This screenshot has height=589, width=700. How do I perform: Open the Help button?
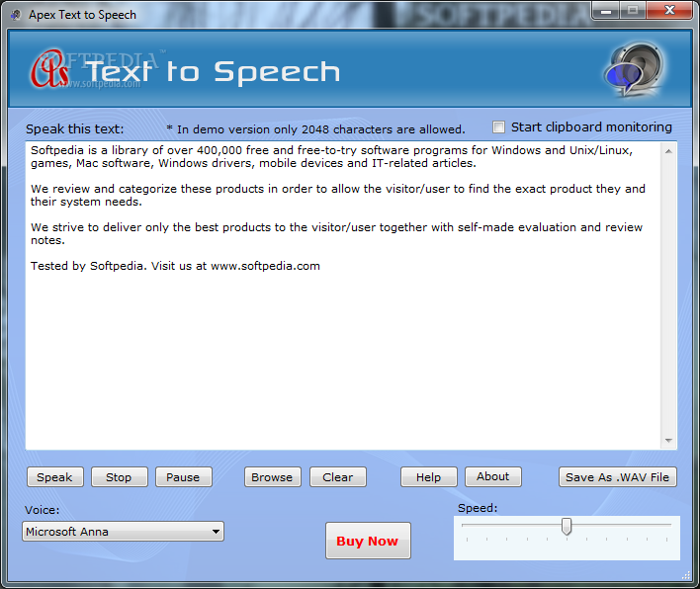428,477
